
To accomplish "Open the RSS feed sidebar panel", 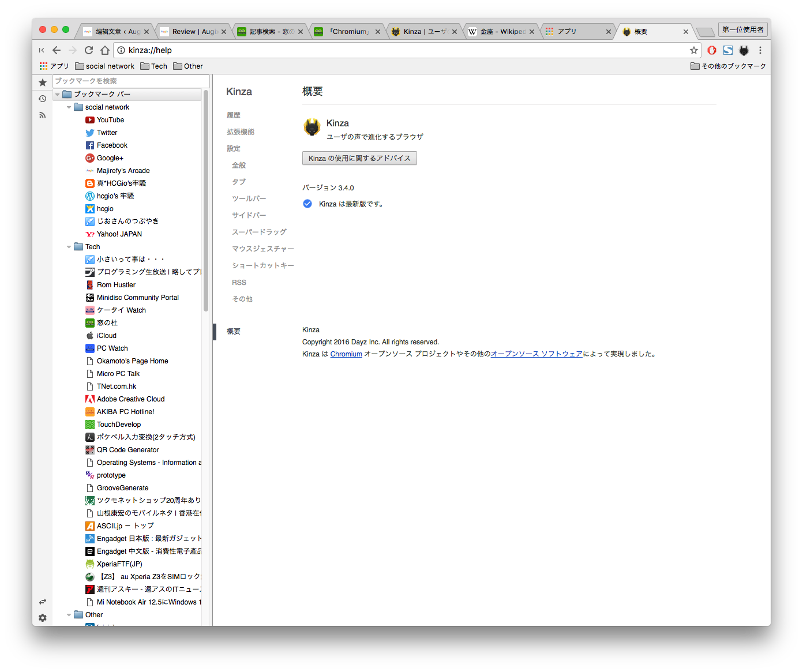I will (x=42, y=115).
